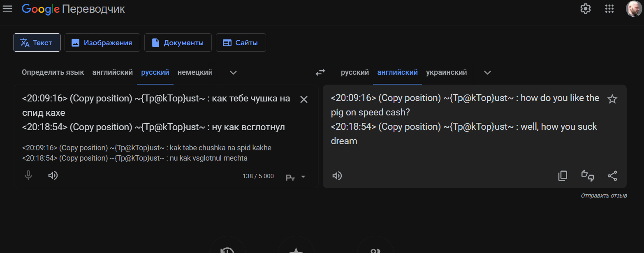Share the translation
Viewport: 644px width, 253px height.
pyautogui.click(x=612, y=176)
